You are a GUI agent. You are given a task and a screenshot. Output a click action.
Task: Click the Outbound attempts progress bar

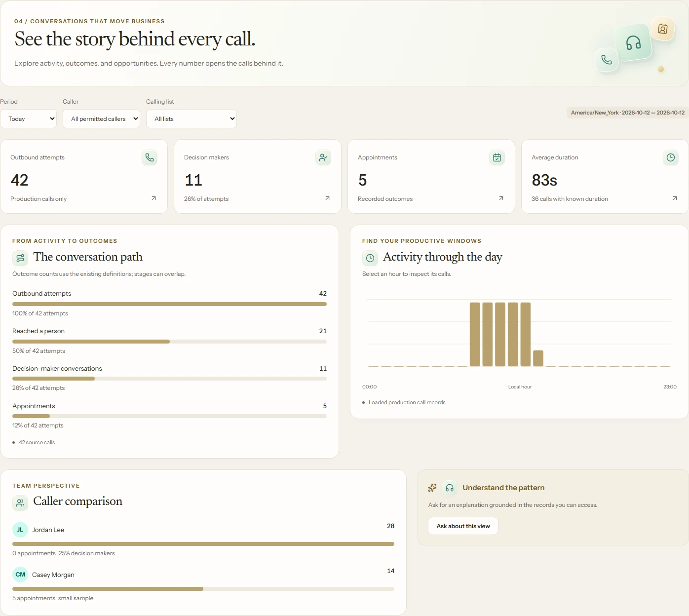point(169,304)
